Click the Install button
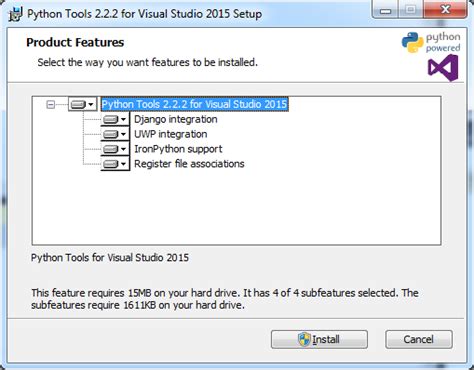The height and width of the screenshot is (370, 474). point(319,339)
